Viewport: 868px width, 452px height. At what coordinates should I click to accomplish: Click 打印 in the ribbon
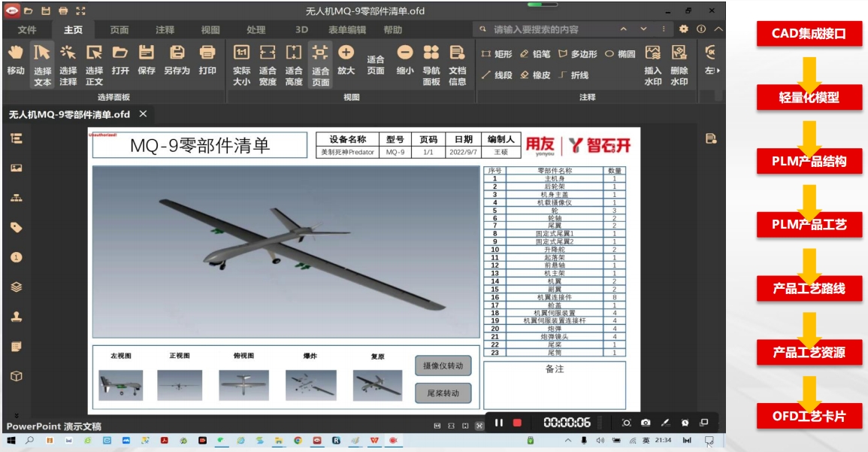[x=207, y=60]
